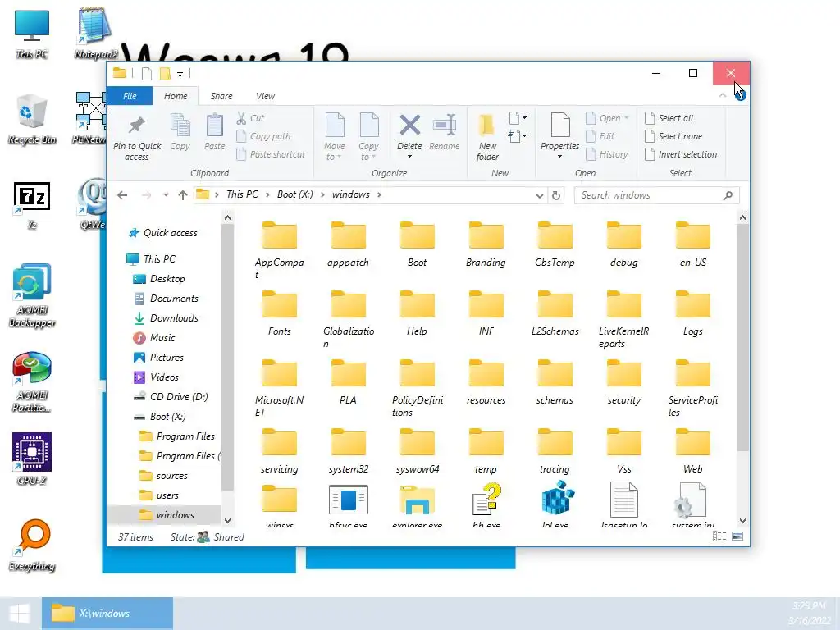Click the navigation pane scroll down arrow
The width and height of the screenshot is (840, 630).
tap(228, 521)
